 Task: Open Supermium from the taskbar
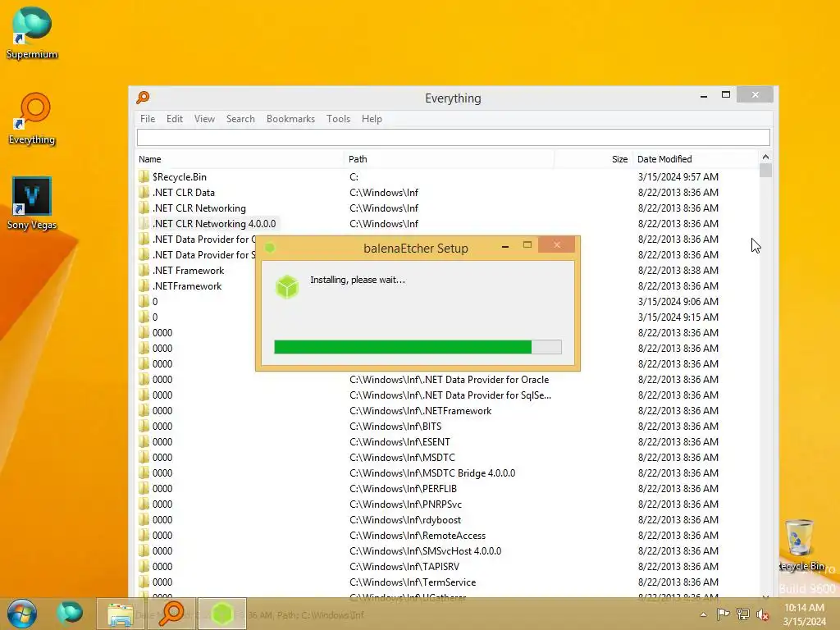click(x=70, y=614)
